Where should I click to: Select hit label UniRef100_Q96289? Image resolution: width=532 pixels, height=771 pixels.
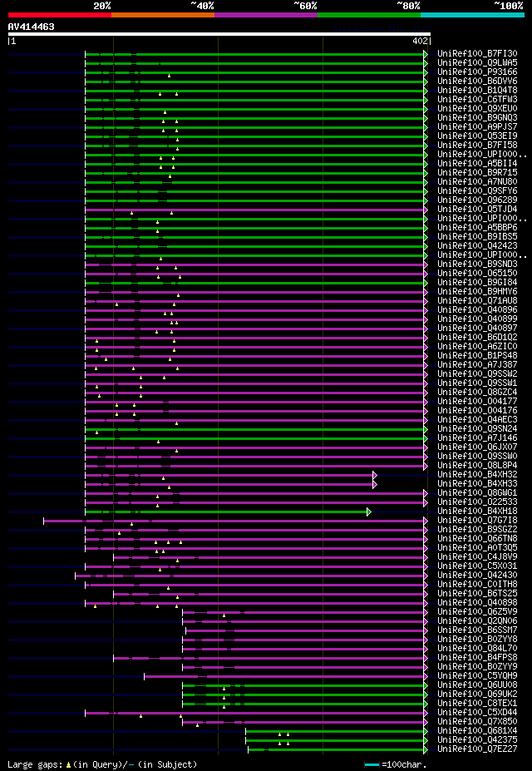[477, 200]
